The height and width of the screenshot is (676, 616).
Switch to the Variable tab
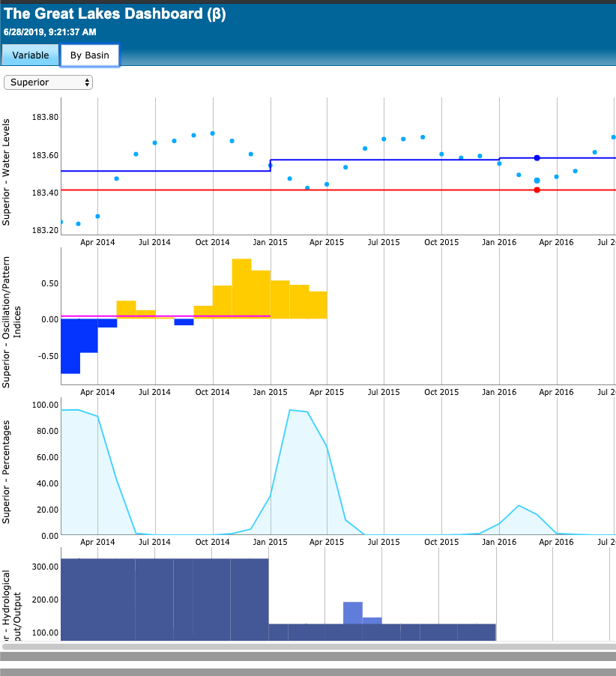coord(30,55)
